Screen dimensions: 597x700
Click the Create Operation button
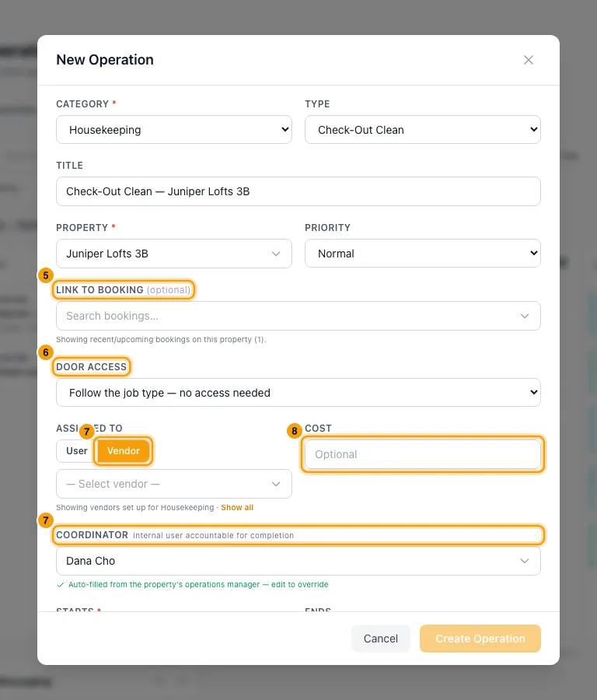480,639
